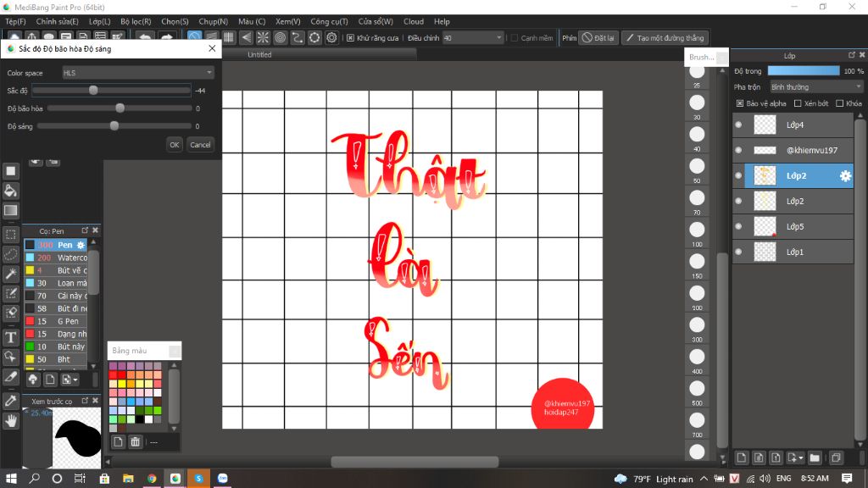This screenshot has height=488, width=868.
Task: Toggle the Cạnh mềm checkbox
Action: 515,37
